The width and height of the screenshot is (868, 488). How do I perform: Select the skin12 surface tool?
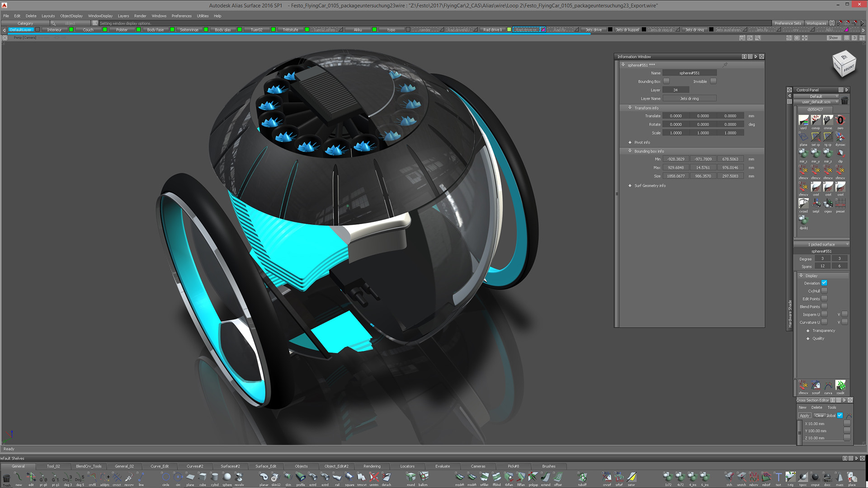pos(276,478)
